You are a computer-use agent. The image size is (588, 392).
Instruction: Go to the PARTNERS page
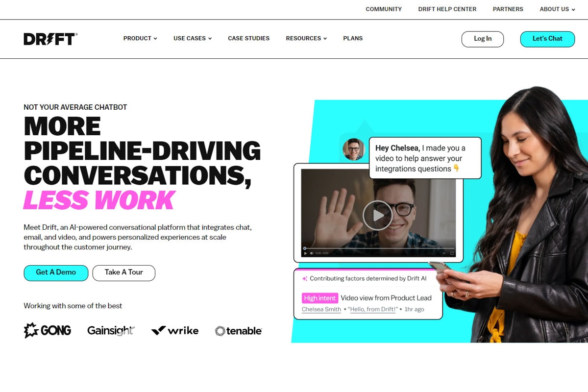508,9
